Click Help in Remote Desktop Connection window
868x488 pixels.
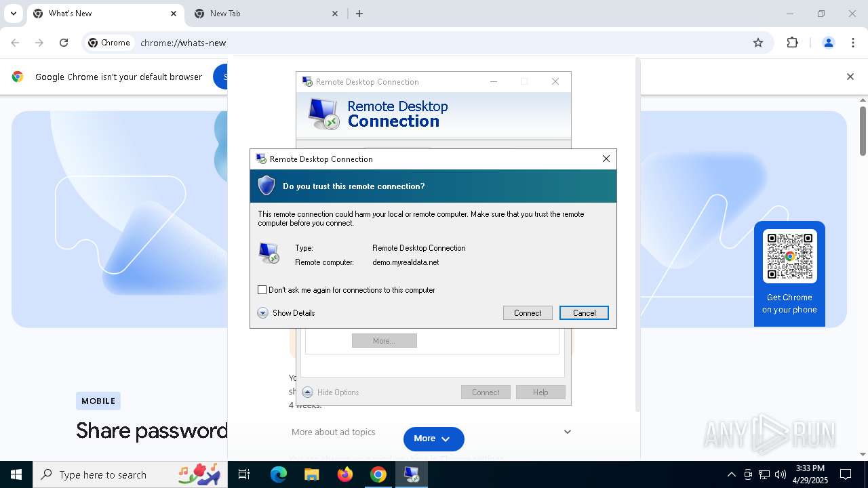point(540,392)
